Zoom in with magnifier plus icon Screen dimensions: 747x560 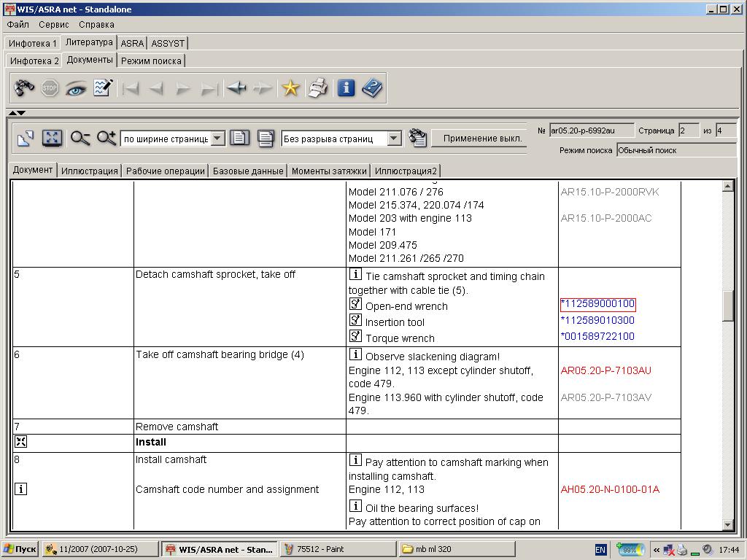pyautogui.click(x=107, y=138)
